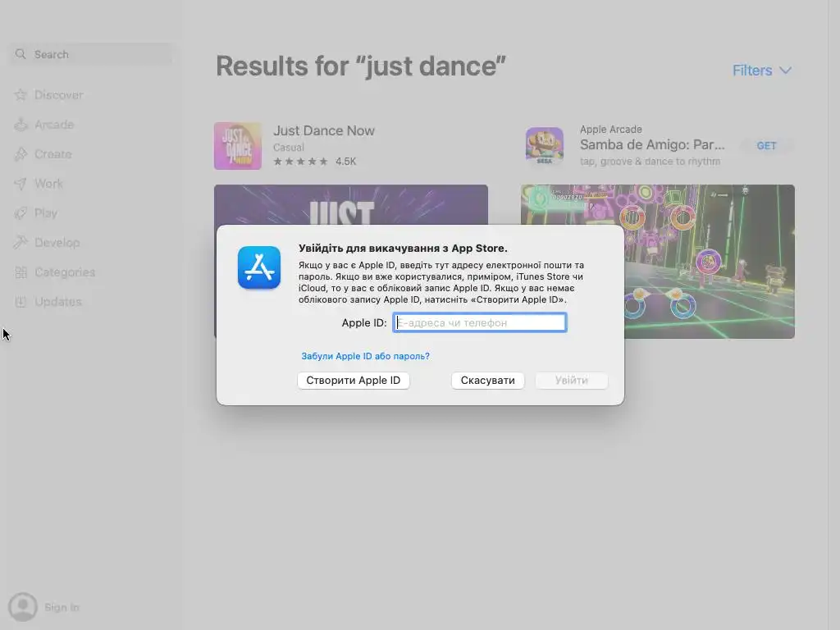Image resolution: width=840 pixels, height=630 pixels.
Task: Click the Just Dance Now title
Action: click(x=324, y=130)
